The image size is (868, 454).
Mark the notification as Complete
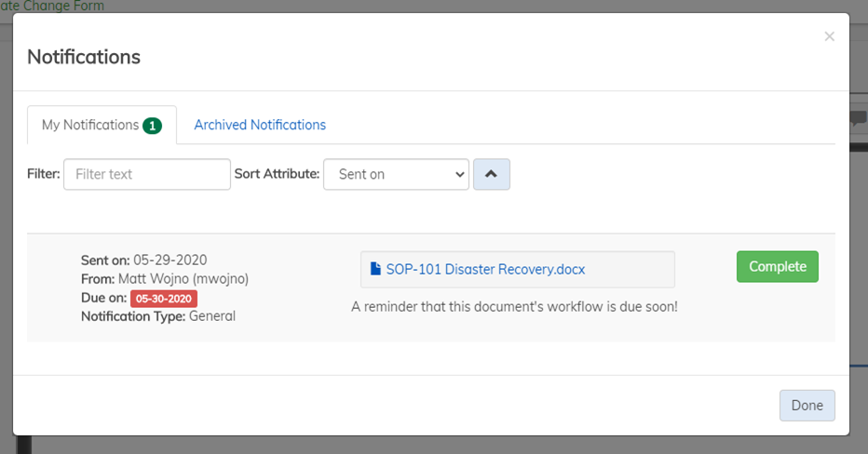coord(777,266)
